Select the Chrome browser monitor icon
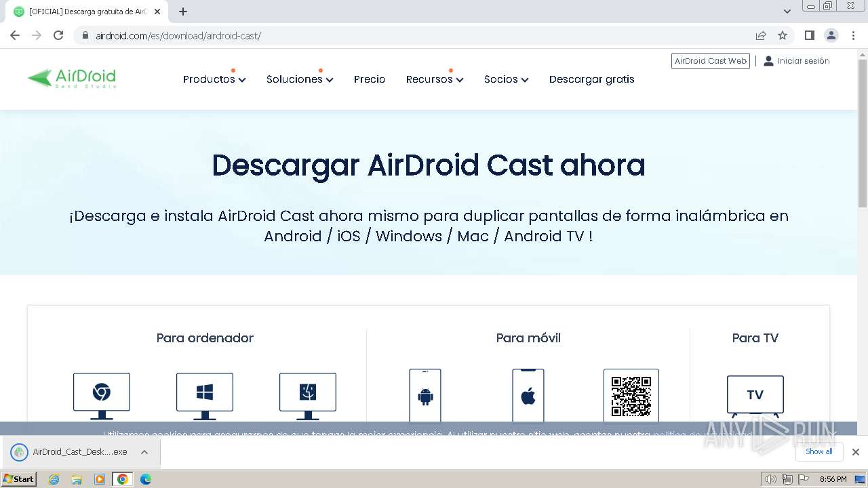The height and width of the screenshot is (488, 868). tap(102, 396)
